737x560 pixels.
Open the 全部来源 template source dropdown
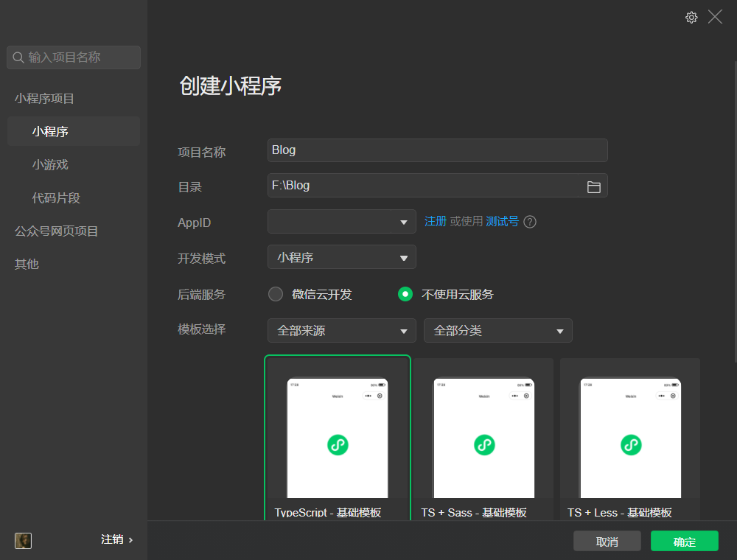click(341, 330)
